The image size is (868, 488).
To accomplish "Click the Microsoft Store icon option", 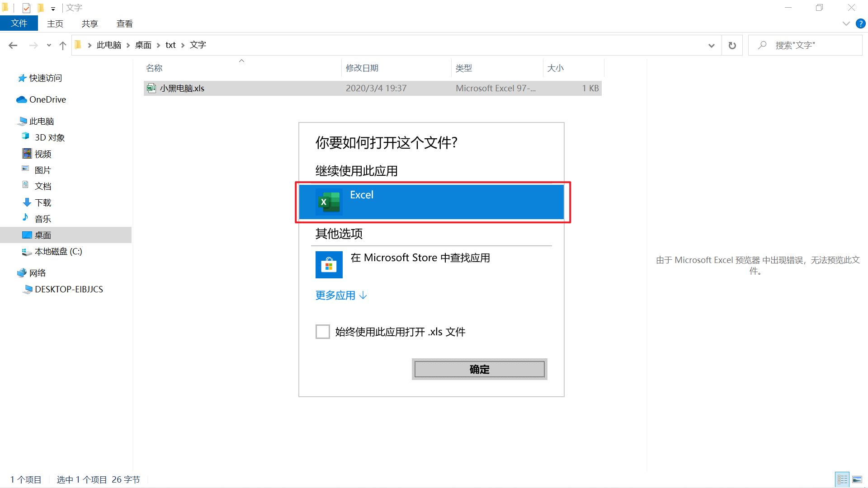I will point(329,265).
